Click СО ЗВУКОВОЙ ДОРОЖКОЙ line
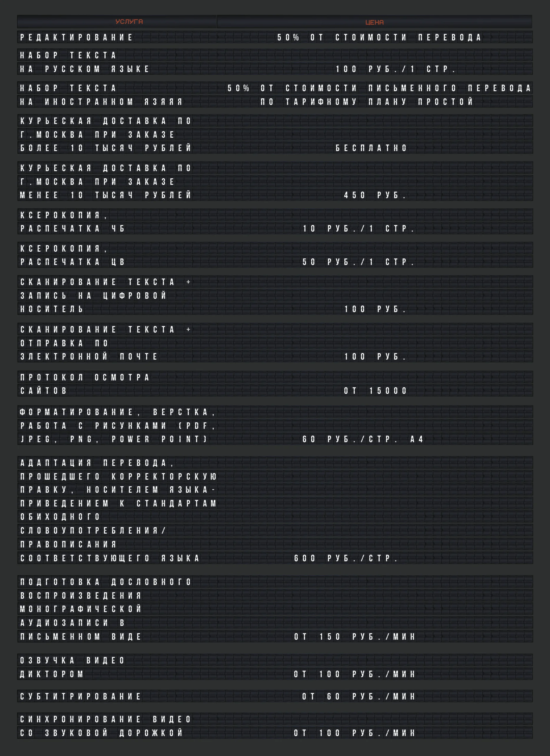Screen dimensions: 550x756 click(x=101, y=733)
